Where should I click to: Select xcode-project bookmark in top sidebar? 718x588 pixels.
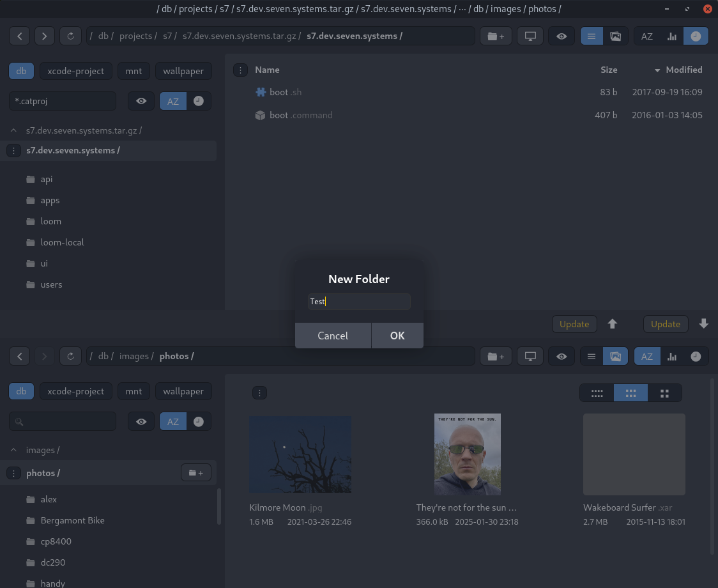tap(76, 71)
